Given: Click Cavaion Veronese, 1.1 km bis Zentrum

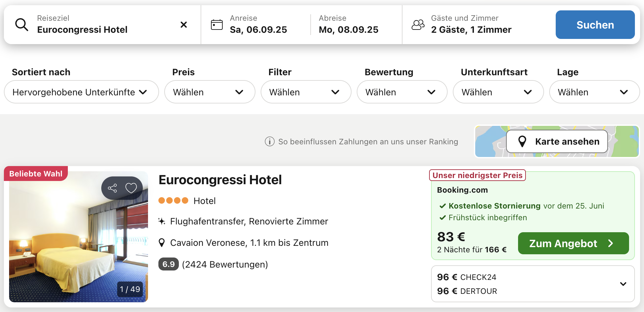Looking at the screenshot, I should tap(249, 243).
